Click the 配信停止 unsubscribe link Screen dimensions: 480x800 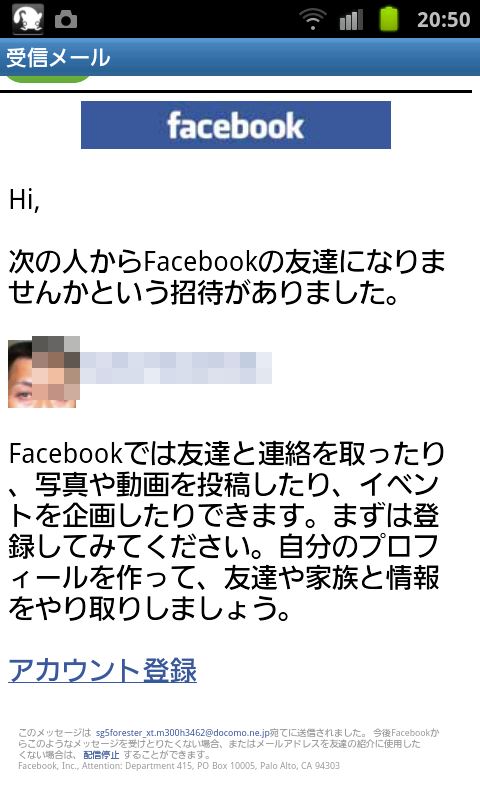(x=101, y=755)
